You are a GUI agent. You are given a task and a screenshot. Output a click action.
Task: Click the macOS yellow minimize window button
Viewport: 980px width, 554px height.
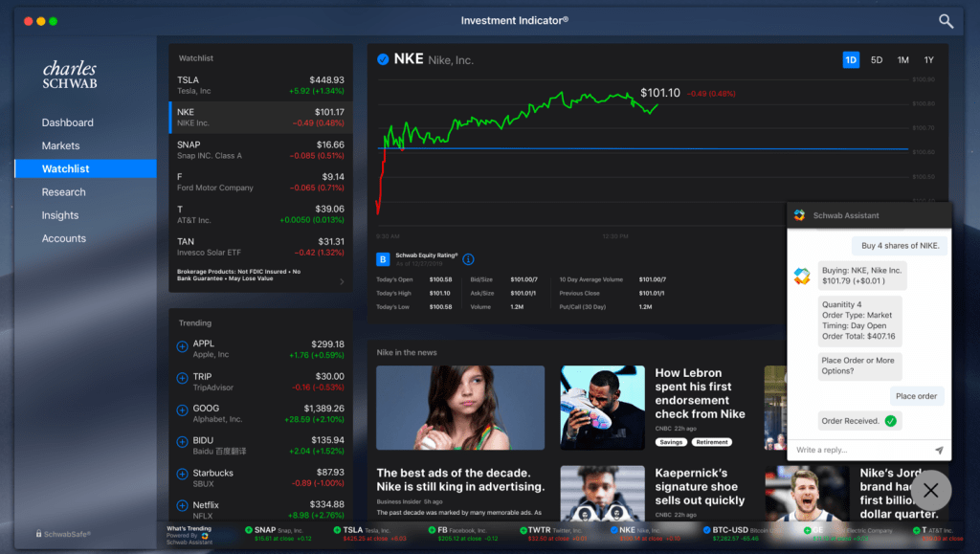[40, 21]
